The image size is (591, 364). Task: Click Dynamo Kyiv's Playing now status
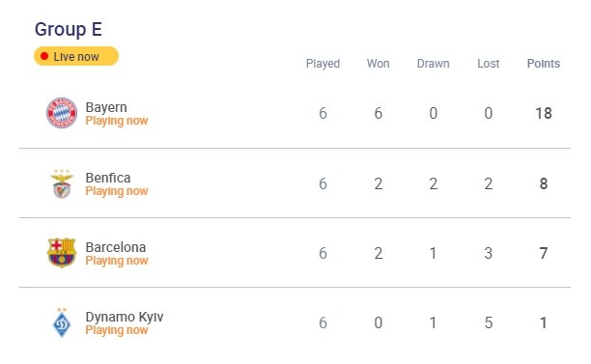pos(117,330)
